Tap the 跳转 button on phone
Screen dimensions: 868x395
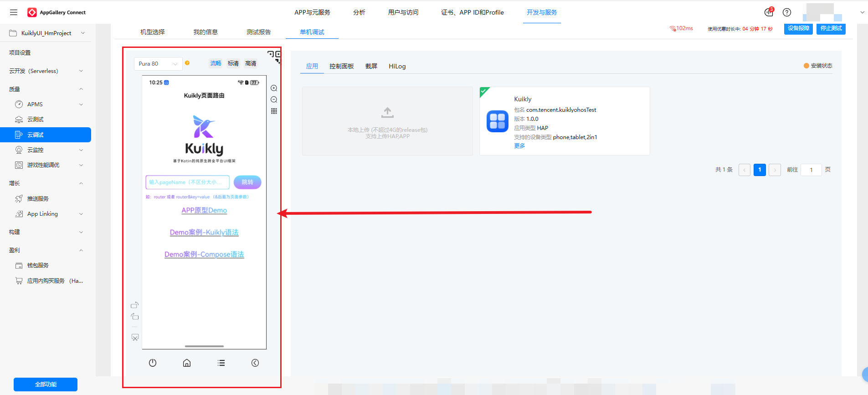(247, 182)
